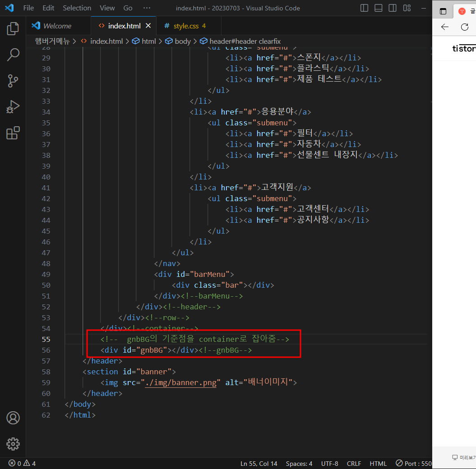This screenshot has height=469, width=476.
Task: Open errors and warnings in status bar
Action: pos(22,463)
